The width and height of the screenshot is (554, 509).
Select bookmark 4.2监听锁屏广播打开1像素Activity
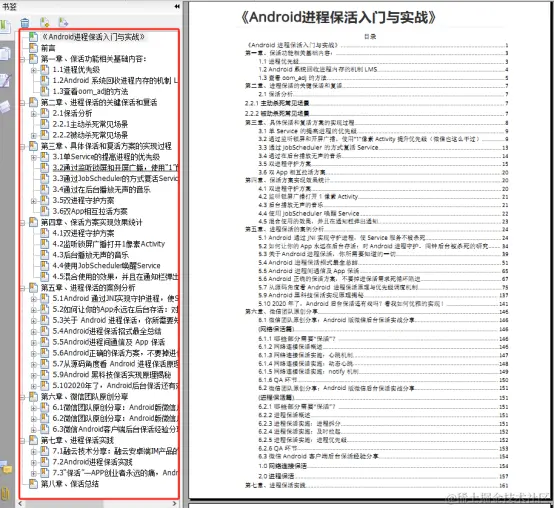[108, 244]
